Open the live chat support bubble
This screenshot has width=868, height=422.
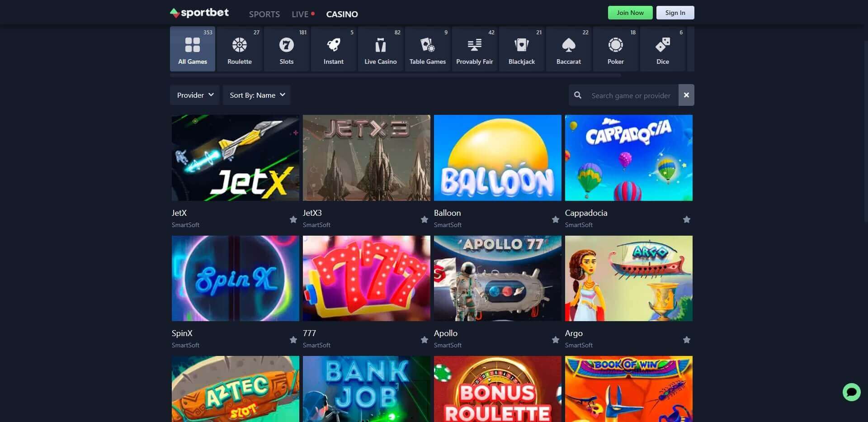pyautogui.click(x=852, y=392)
